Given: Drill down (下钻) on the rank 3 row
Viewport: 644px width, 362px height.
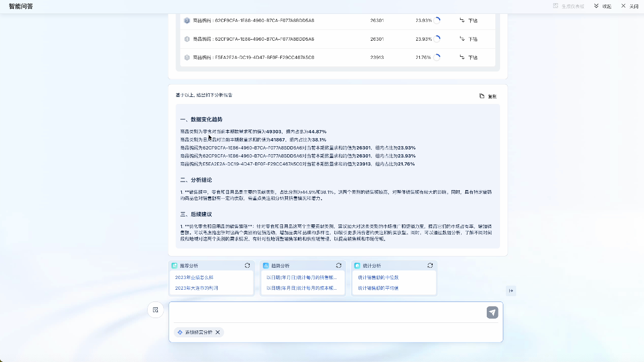Looking at the screenshot, I should tap(469, 20).
